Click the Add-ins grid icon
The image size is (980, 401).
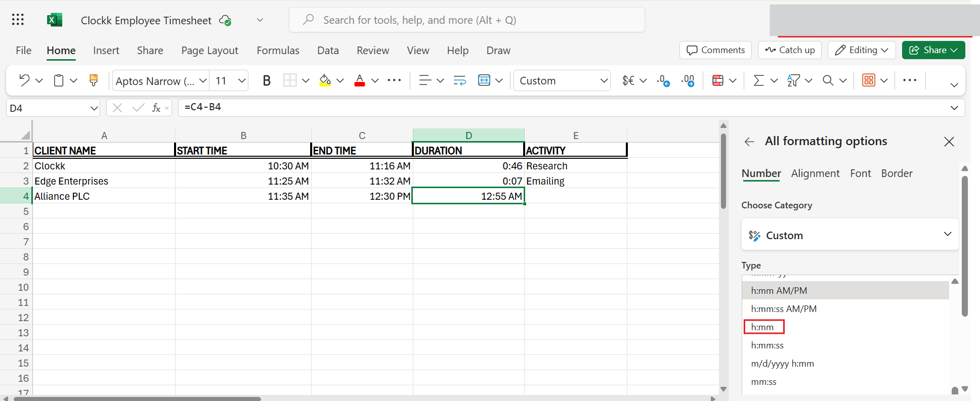pyautogui.click(x=869, y=80)
